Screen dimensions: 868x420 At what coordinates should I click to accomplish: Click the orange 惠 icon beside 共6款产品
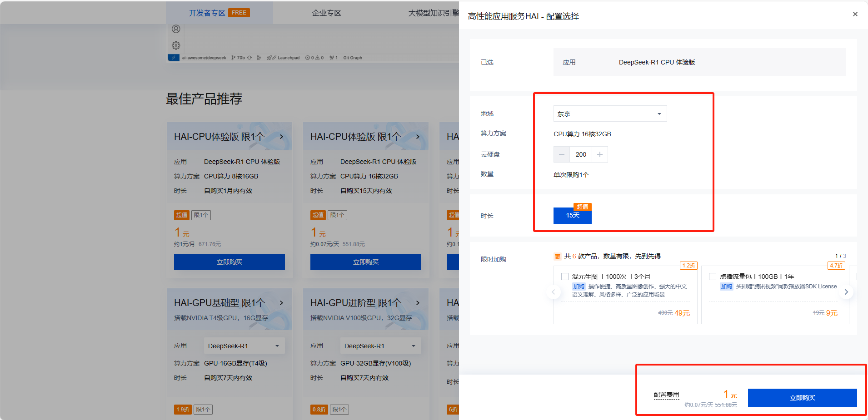[x=558, y=257]
